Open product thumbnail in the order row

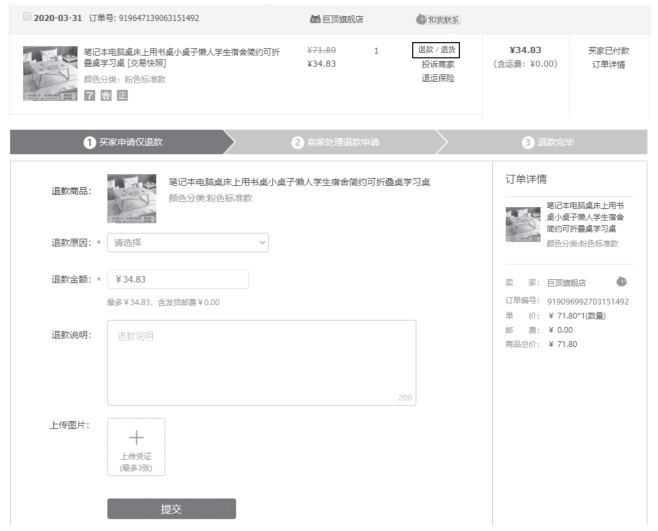point(49,72)
